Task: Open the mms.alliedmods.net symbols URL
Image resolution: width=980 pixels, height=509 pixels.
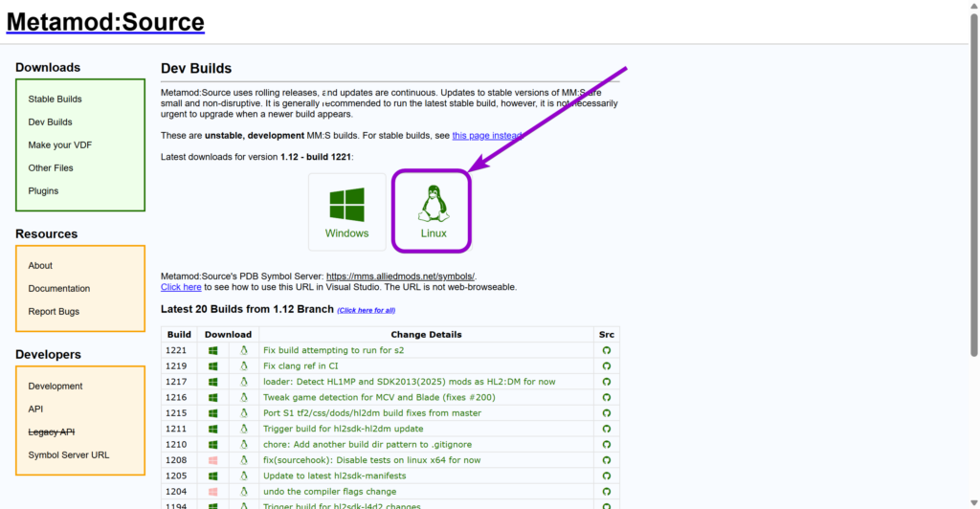Action: pos(400,277)
